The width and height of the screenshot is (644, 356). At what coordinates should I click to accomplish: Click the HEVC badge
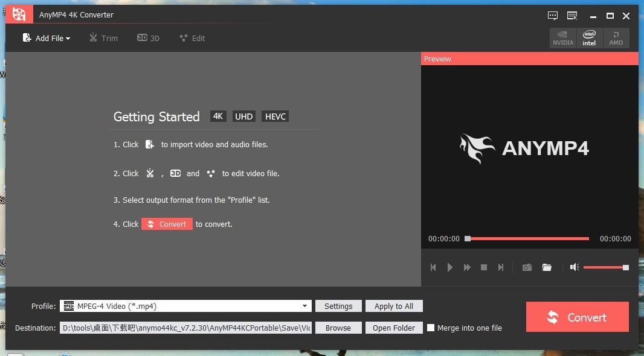(x=275, y=116)
